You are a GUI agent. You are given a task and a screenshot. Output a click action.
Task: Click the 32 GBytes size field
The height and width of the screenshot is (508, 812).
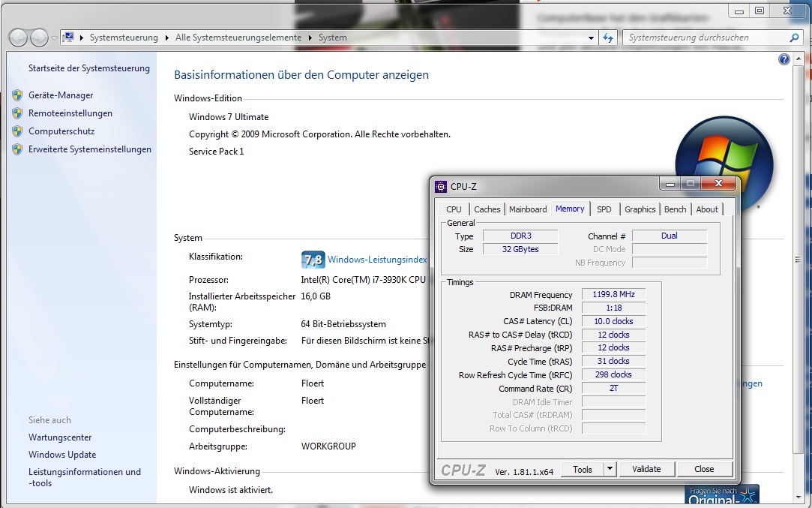pos(520,249)
